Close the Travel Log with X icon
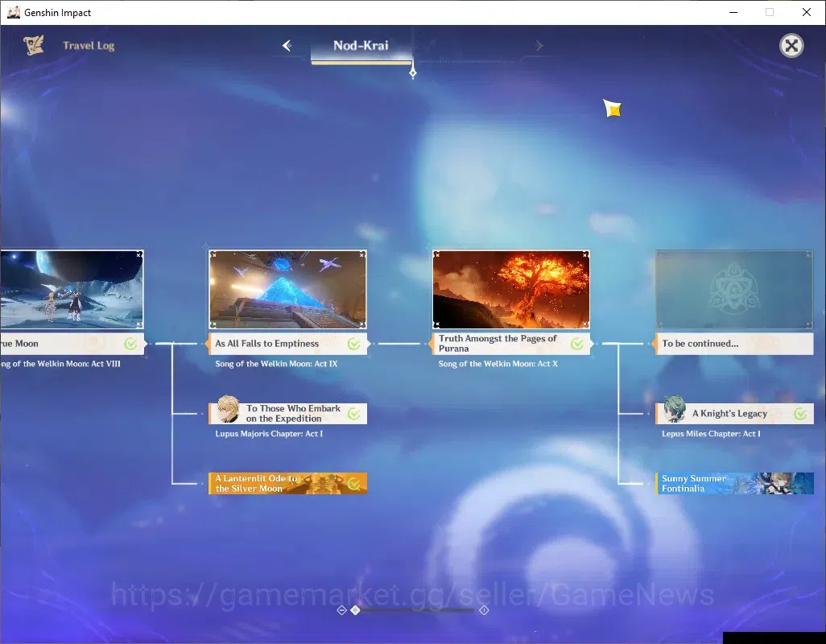Viewport: 826px width, 644px height. coord(791,46)
